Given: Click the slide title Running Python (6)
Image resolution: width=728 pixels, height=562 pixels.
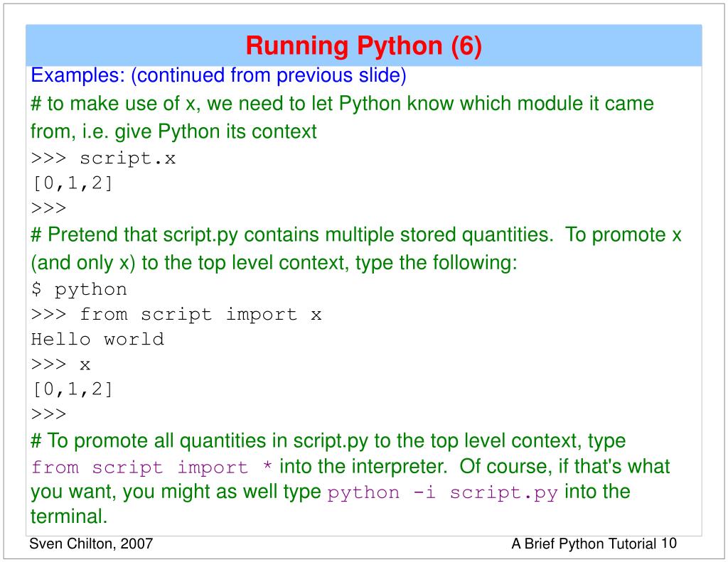Looking at the screenshot, I should pyautogui.click(x=363, y=46).
